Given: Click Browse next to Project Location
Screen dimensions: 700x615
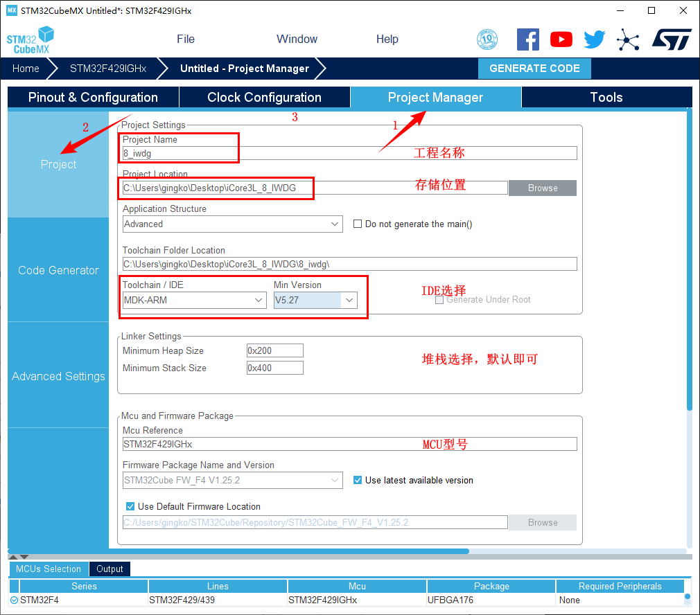Looking at the screenshot, I should pos(542,188).
